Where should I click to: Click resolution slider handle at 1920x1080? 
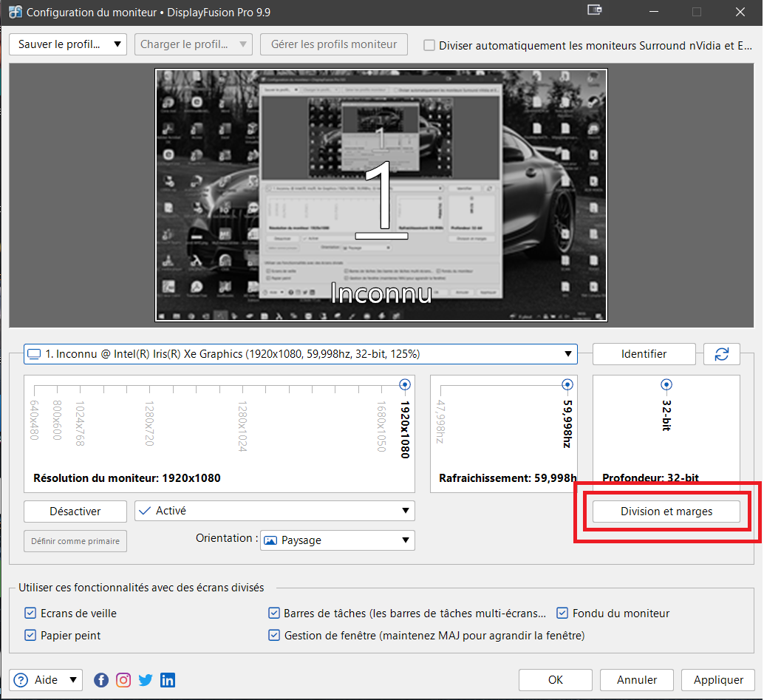404,384
